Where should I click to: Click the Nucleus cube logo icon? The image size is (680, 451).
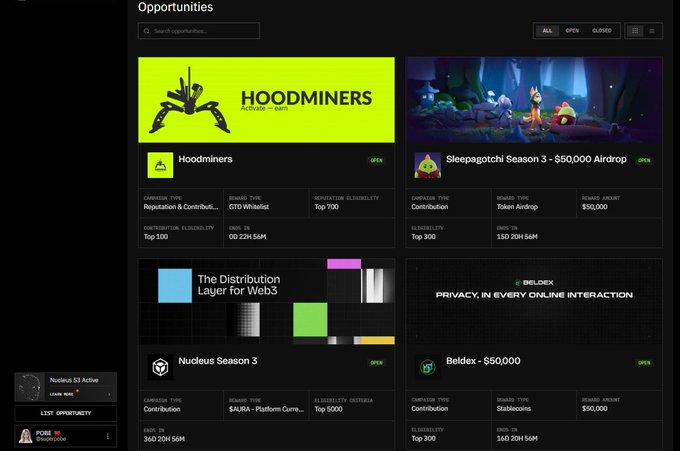click(160, 367)
